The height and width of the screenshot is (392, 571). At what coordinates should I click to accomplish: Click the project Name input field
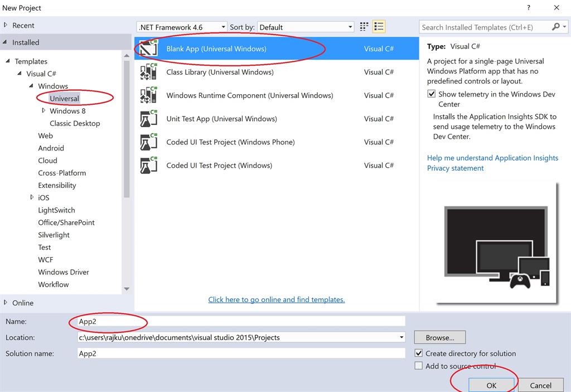(241, 321)
